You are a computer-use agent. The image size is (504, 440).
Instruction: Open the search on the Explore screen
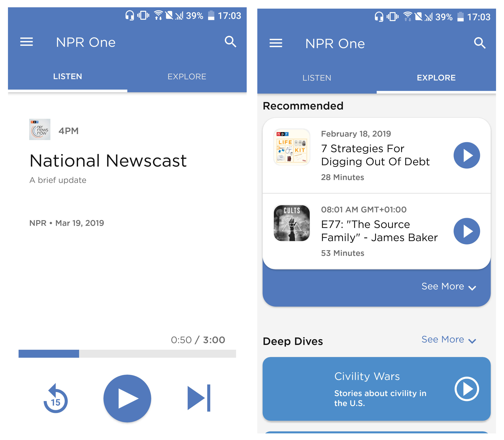[480, 43]
